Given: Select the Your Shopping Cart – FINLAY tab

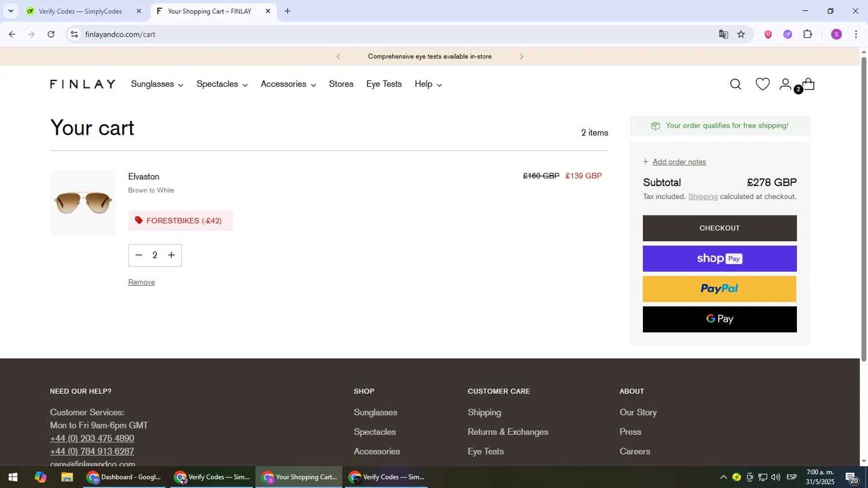Looking at the screenshot, I should click(x=209, y=11).
